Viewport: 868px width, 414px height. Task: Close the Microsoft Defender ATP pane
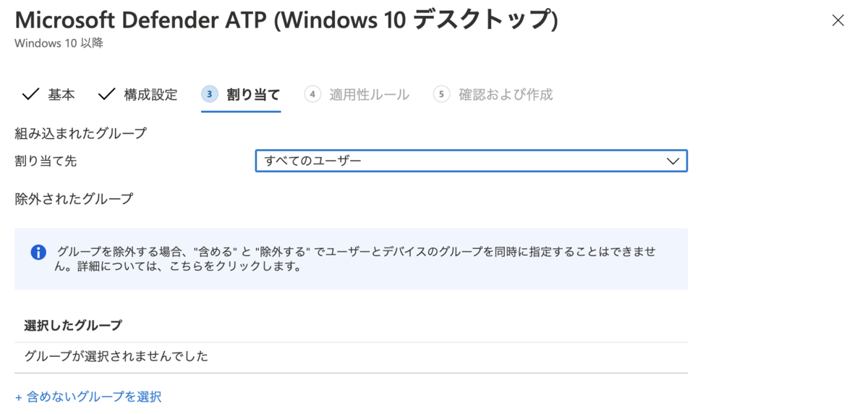click(838, 20)
